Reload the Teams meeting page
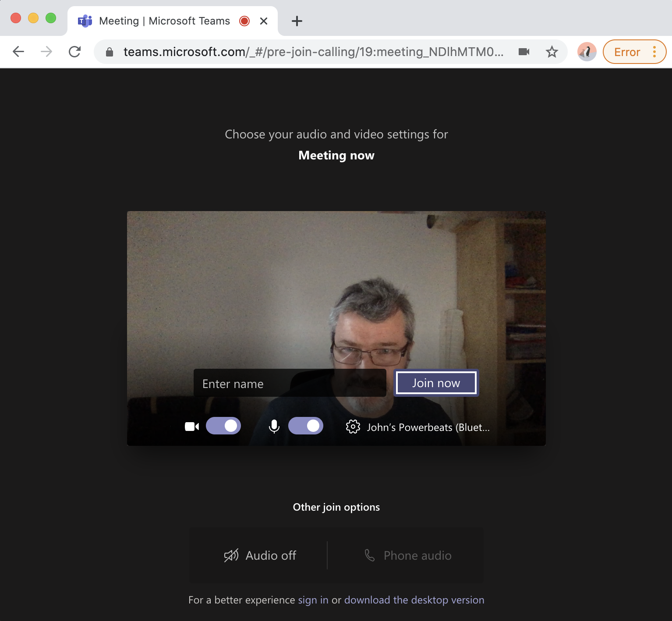 [x=75, y=52]
